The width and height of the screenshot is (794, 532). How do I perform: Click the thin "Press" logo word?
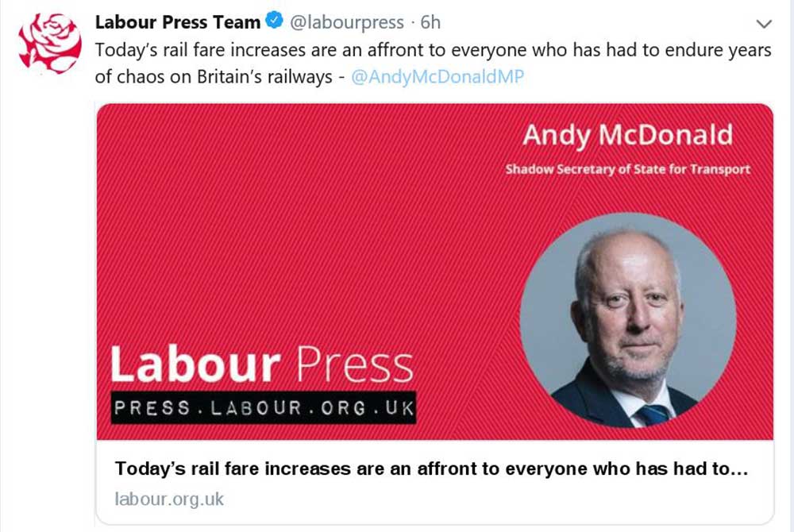coord(353,364)
